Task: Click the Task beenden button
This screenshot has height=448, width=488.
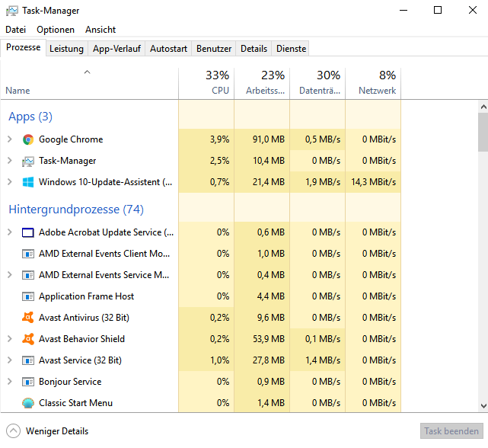Action: (x=451, y=431)
